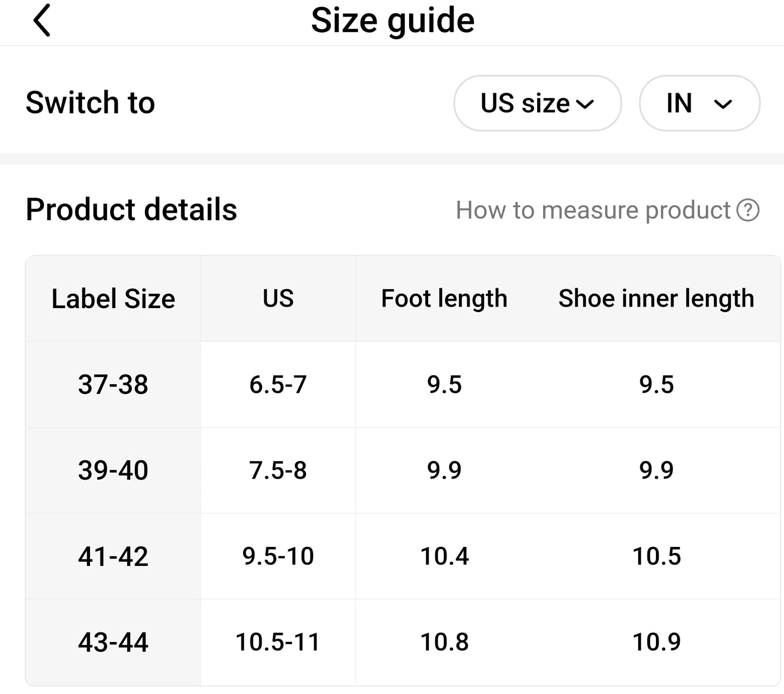Click the 9.5-10 US size cell
The height and width of the screenshot is (694, 784).
tap(278, 556)
